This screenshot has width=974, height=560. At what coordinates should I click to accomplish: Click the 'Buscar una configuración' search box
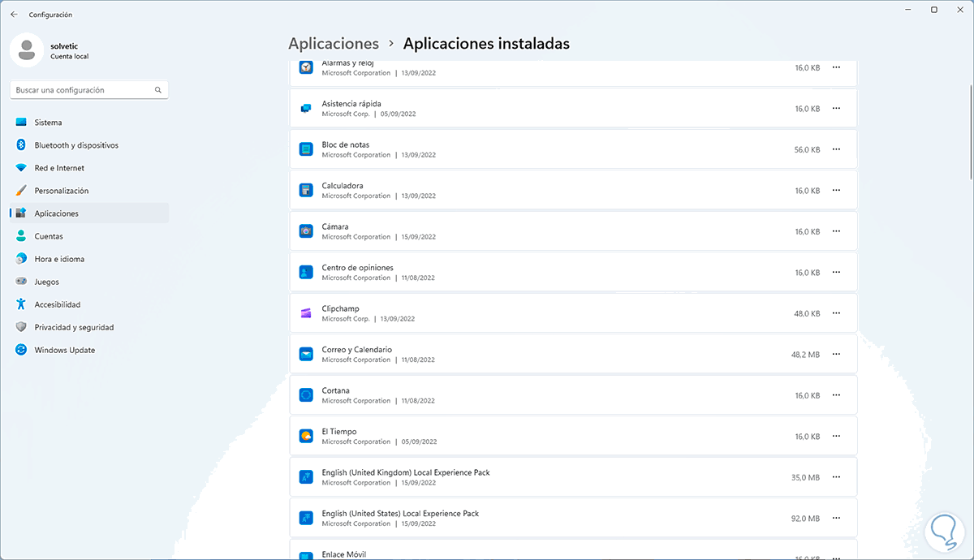(x=89, y=90)
